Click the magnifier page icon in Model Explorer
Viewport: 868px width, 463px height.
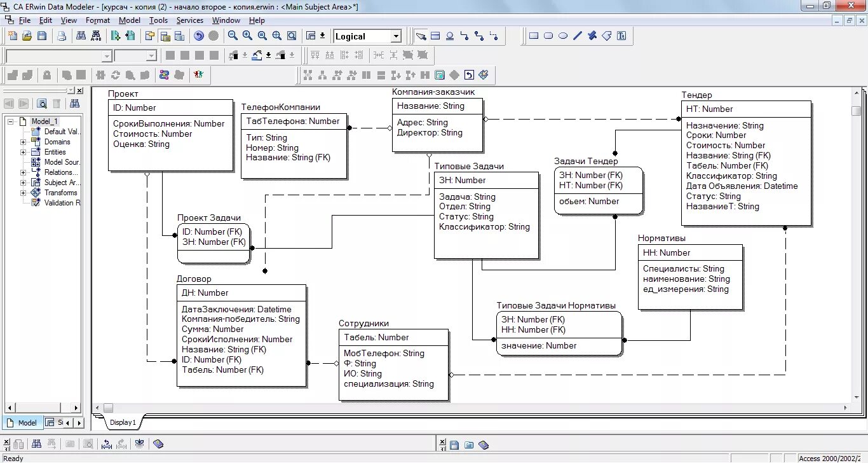[x=42, y=104]
